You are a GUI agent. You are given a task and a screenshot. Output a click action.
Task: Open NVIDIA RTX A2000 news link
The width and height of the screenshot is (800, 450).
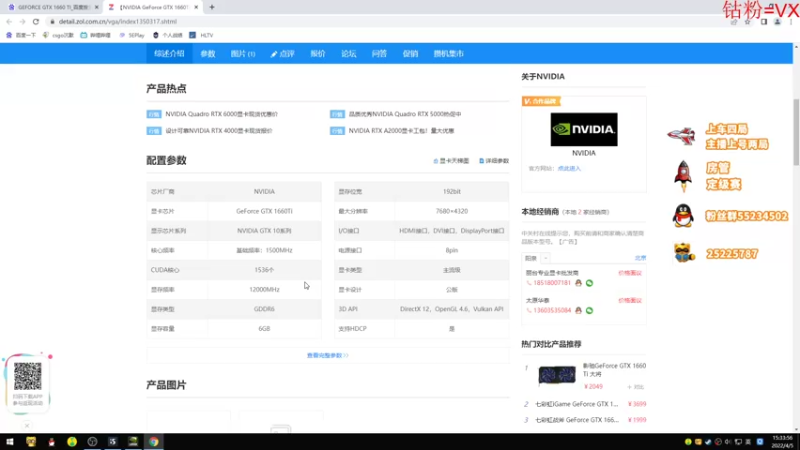(x=402, y=131)
